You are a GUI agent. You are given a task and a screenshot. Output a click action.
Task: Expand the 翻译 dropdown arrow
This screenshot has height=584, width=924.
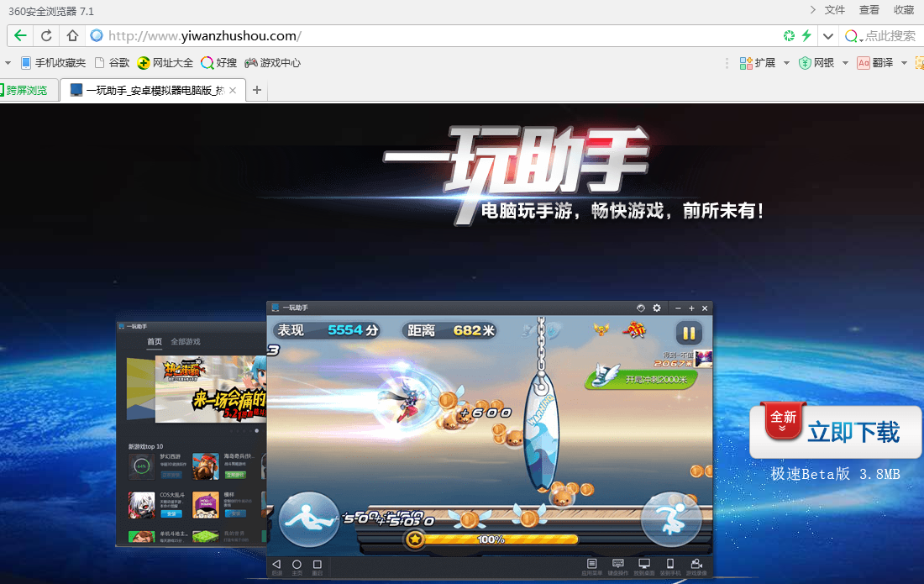[x=904, y=62]
